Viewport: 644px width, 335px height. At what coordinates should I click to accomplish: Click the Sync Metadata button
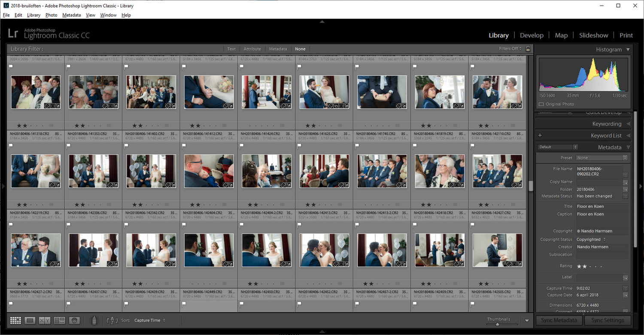coord(559,320)
